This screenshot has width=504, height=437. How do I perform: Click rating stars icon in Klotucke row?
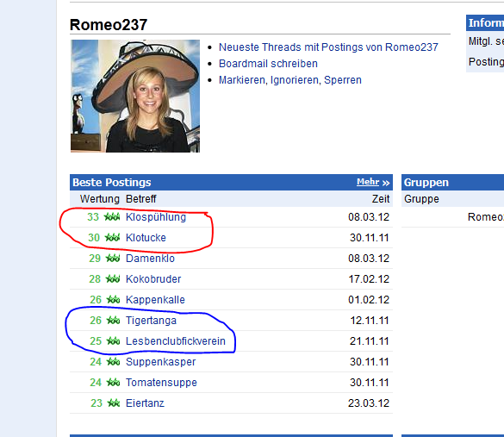(x=113, y=238)
